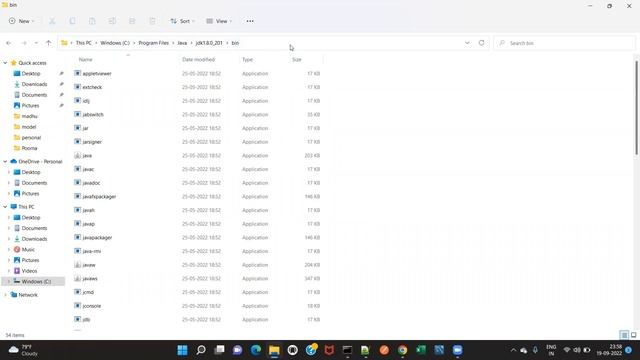640x360 pixels.
Task: Open Excel from the taskbar
Action: coord(421,350)
